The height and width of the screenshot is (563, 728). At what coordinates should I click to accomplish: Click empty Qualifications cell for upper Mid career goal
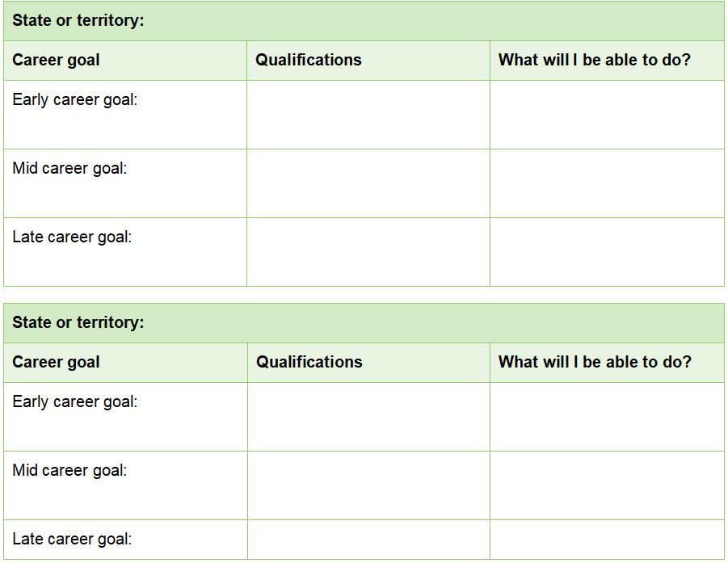coord(368,183)
